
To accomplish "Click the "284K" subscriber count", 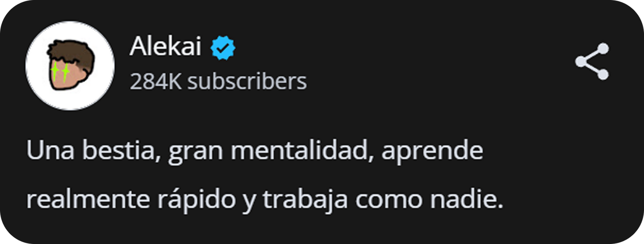I will pyautogui.click(x=156, y=81).
